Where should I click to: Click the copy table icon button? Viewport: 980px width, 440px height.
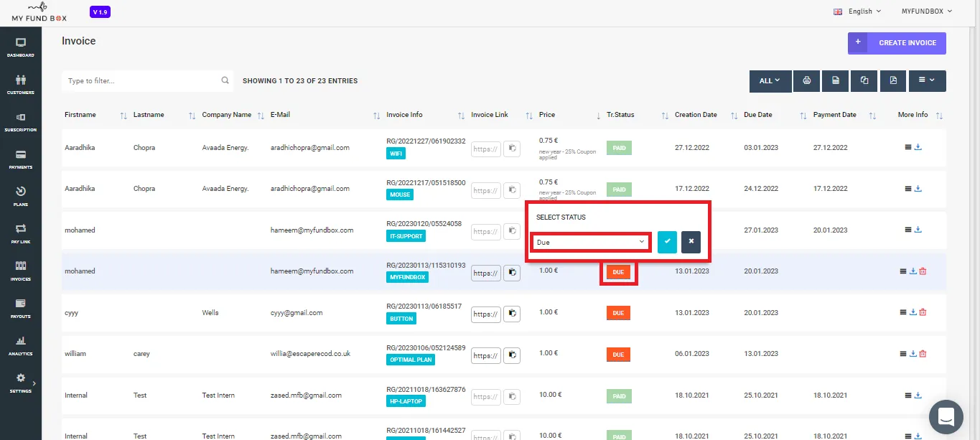[864, 81]
